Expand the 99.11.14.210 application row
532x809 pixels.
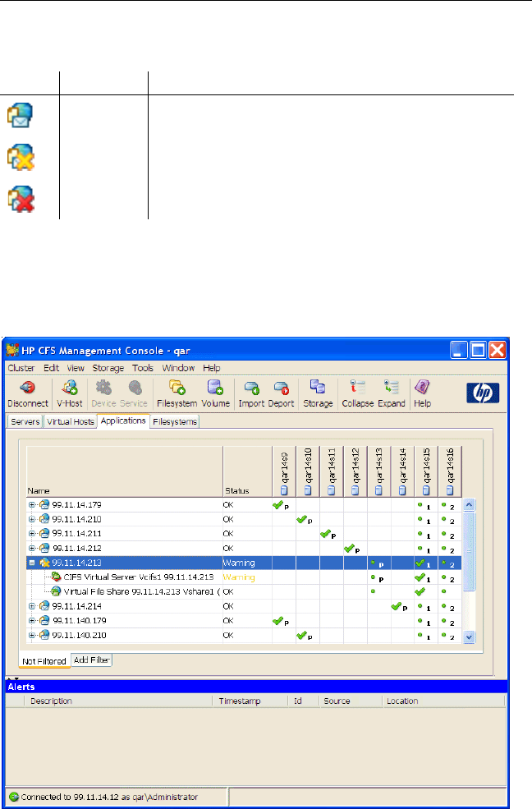click(32, 519)
